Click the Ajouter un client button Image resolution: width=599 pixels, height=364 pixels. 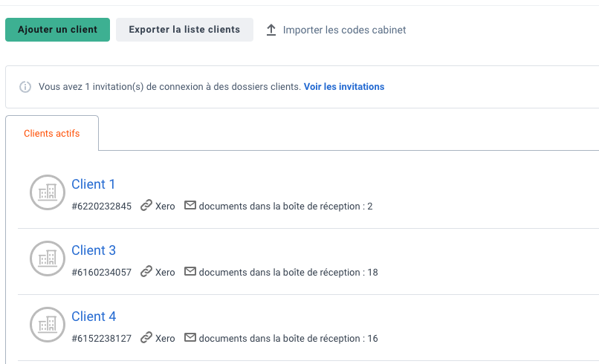point(58,30)
